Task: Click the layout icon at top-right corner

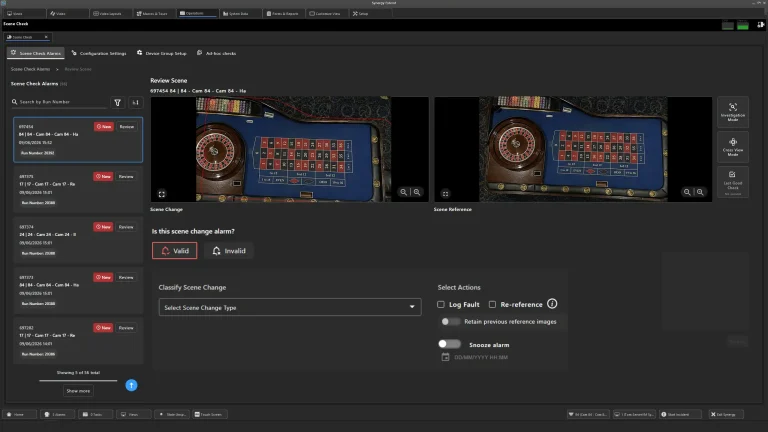Action: coord(761,24)
